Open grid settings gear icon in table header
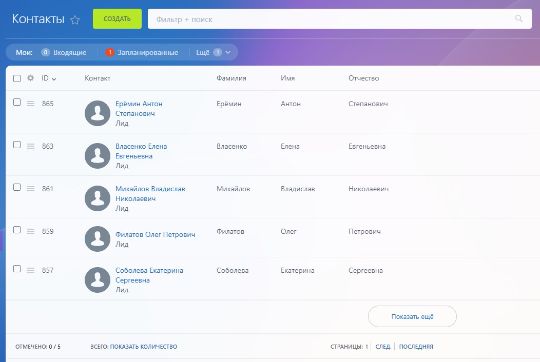 coord(30,78)
